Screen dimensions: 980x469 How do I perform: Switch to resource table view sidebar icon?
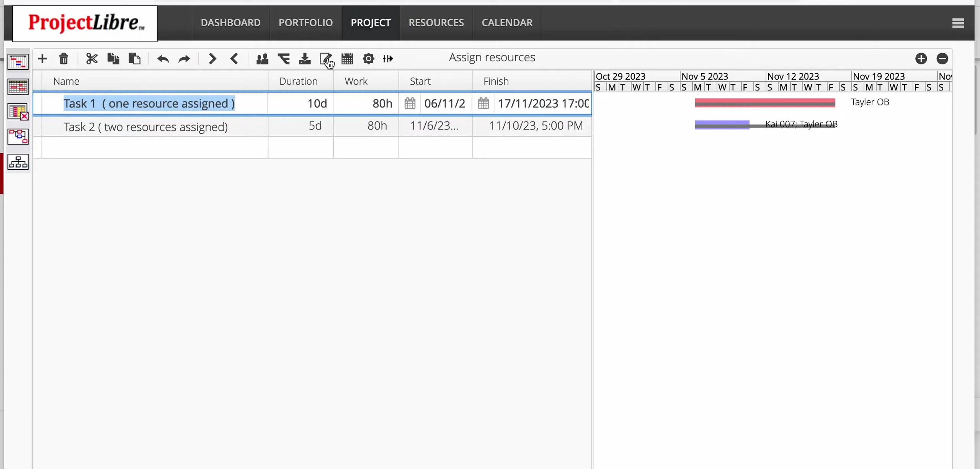point(18,87)
